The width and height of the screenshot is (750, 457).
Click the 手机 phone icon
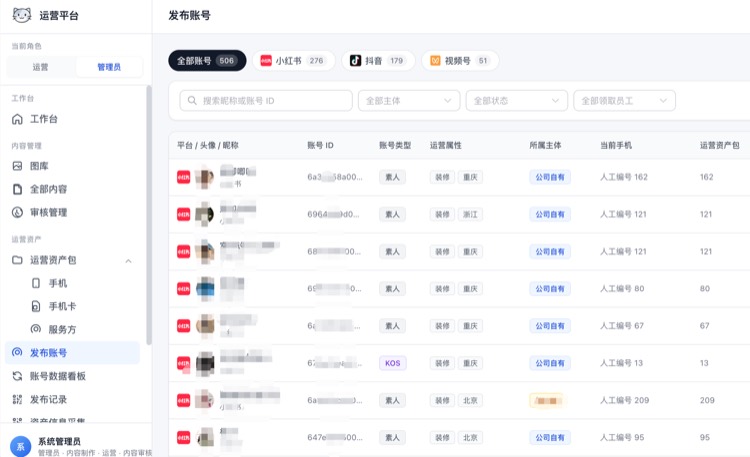[x=36, y=283]
